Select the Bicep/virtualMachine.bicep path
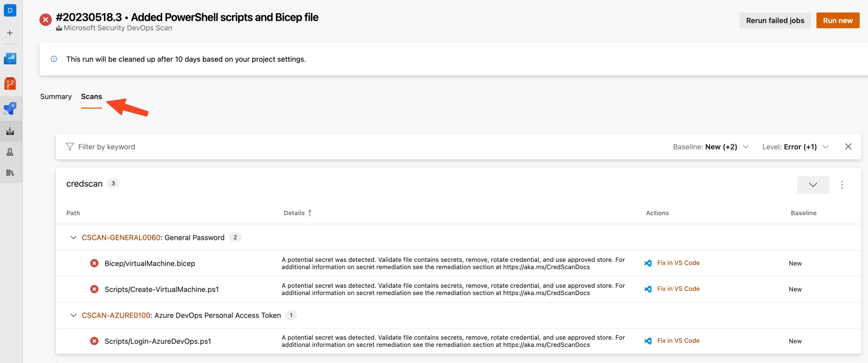The height and width of the screenshot is (363, 868). click(x=150, y=263)
